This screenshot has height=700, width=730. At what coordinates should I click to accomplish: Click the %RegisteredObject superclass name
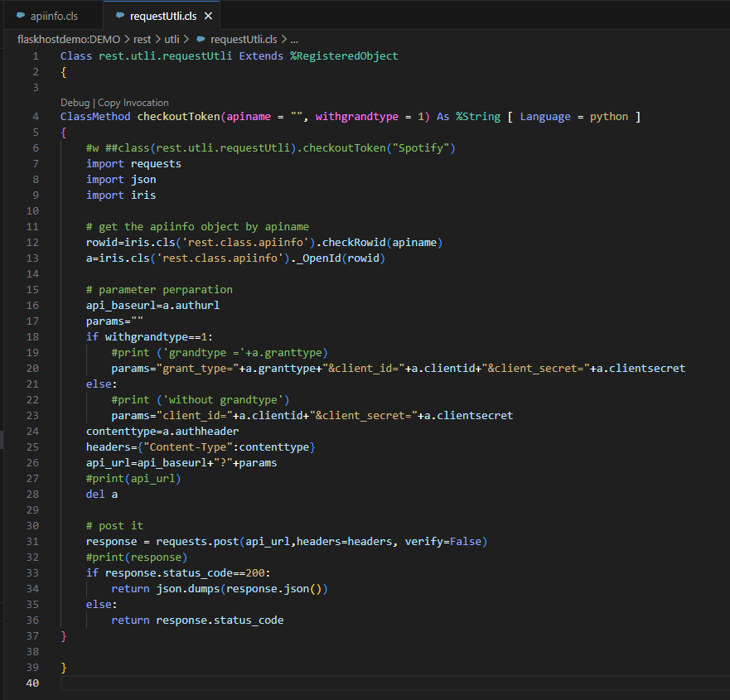pyautogui.click(x=344, y=56)
